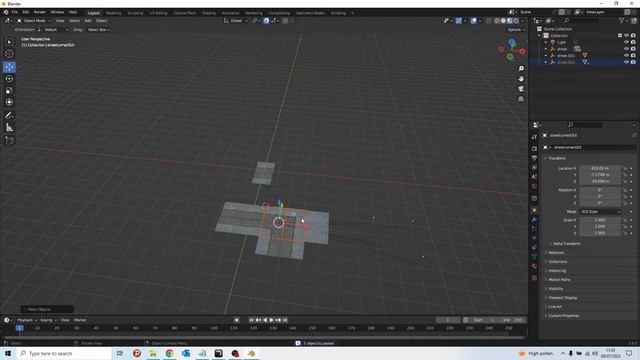Image resolution: width=640 pixels, height=360 pixels.
Task: Switch to the Modeling workspace tab
Action: [x=113, y=13]
